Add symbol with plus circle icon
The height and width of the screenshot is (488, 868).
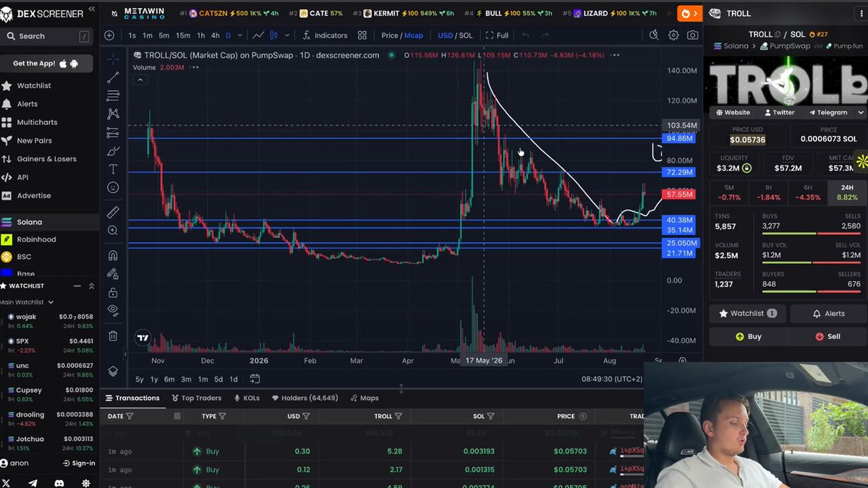coord(109,35)
